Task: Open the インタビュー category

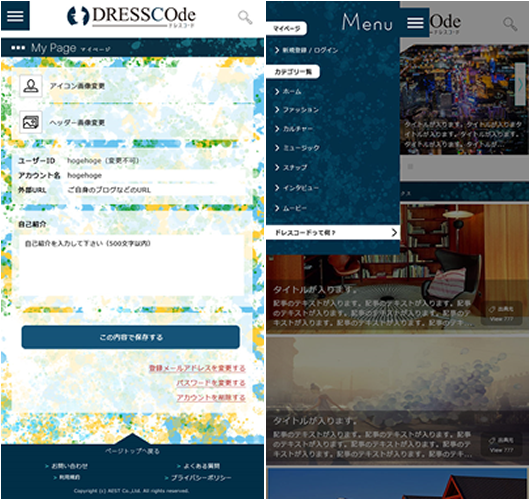Action: [297, 188]
